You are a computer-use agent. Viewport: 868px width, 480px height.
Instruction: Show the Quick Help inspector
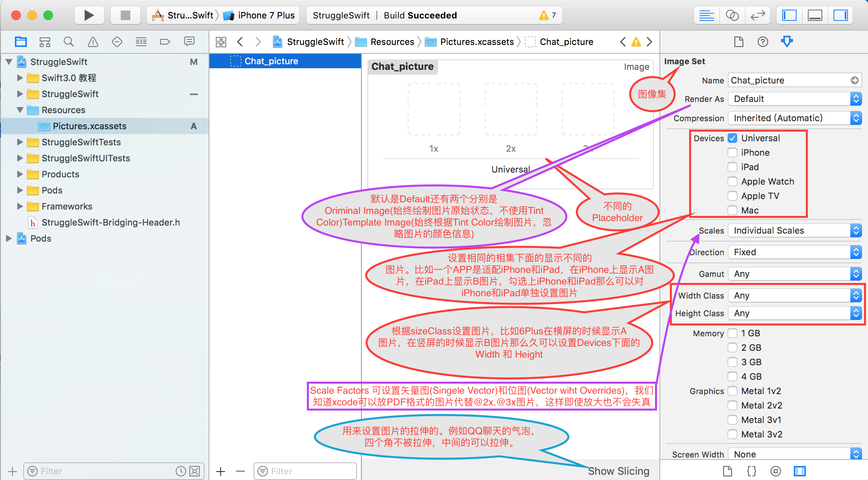pyautogui.click(x=763, y=42)
